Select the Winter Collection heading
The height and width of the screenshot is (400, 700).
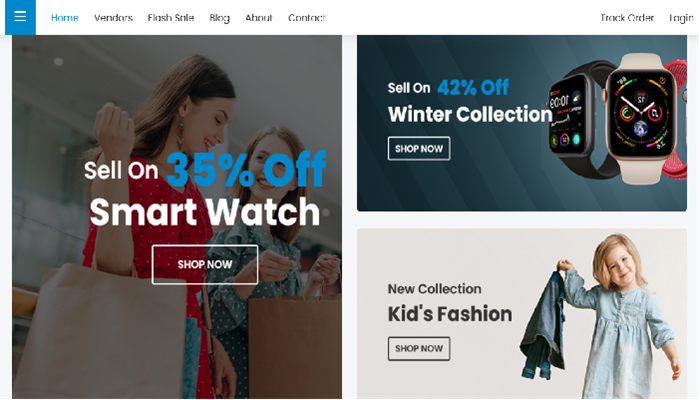point(470,114)
